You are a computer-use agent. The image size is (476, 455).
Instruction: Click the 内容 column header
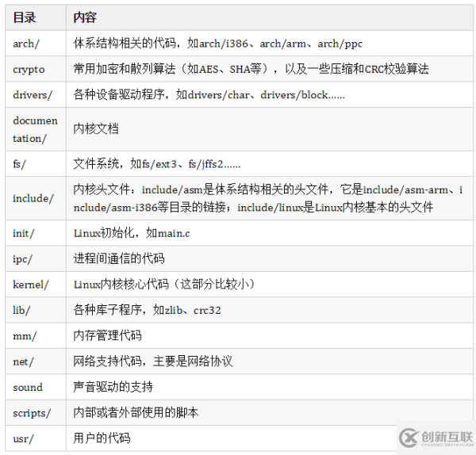[x=270, y=17]
